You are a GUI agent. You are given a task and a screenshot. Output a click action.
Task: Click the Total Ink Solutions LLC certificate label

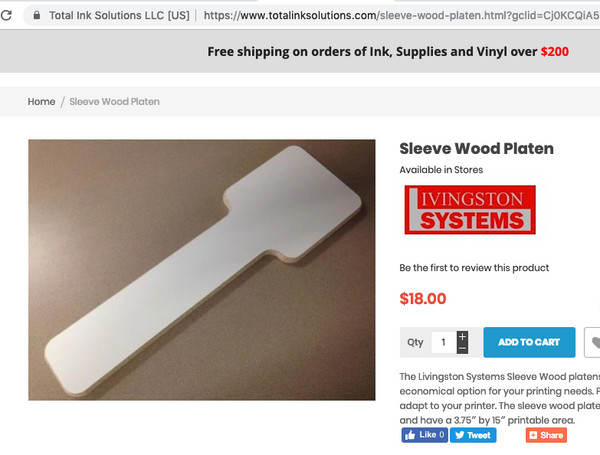coord(119,15)
